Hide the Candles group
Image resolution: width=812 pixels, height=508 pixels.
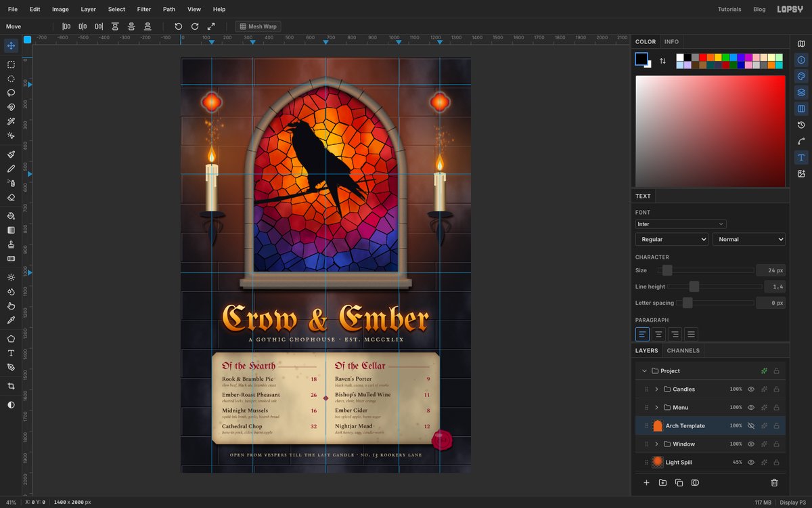pos(750,389)
